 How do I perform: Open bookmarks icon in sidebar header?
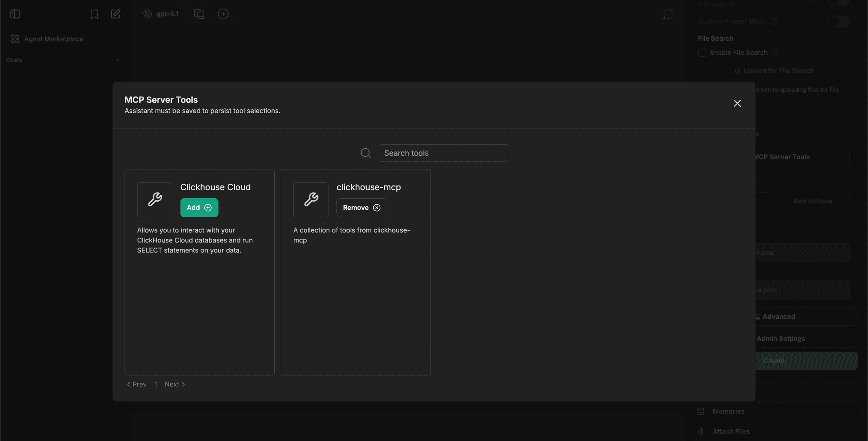tap(94, 14)
